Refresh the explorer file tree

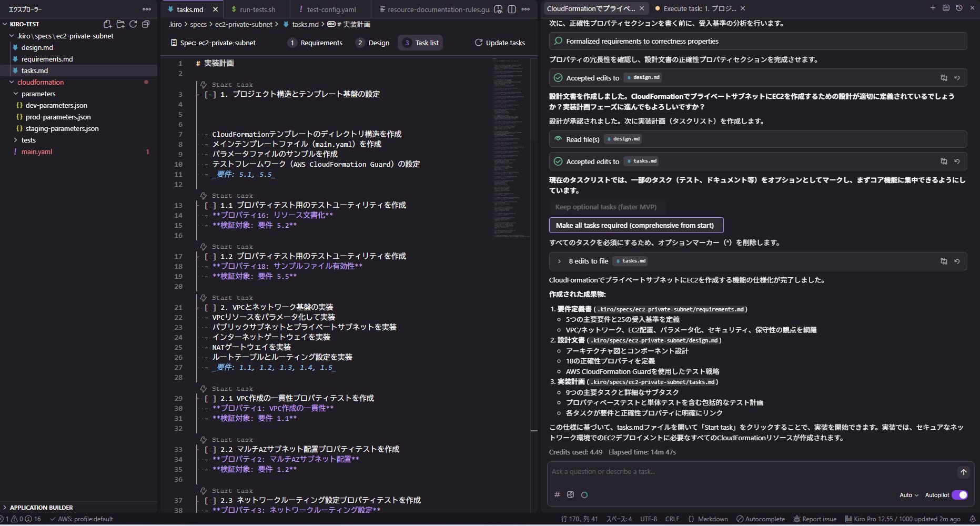[x=133, y=24]
